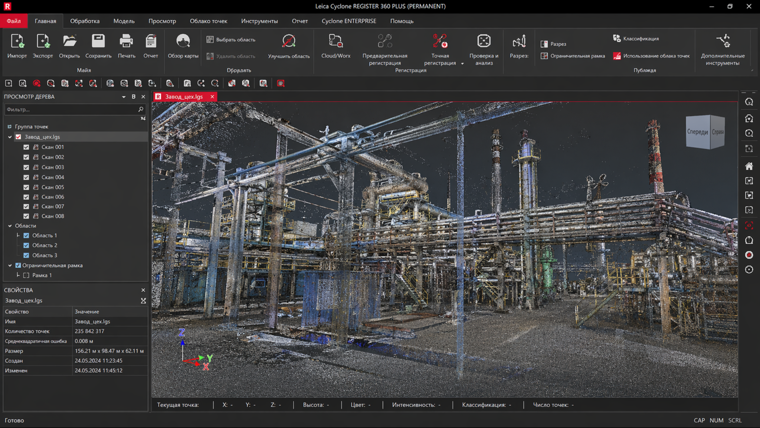Toggle the Скан 003 checkbox

26,167
